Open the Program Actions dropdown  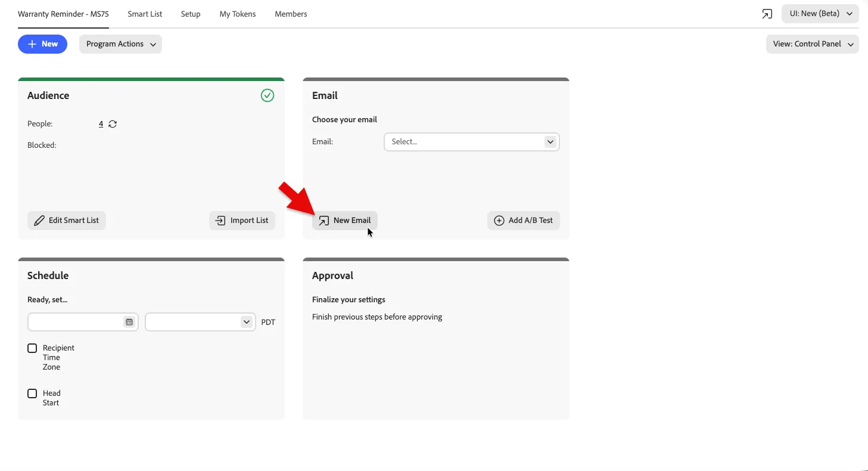point(120,44)
